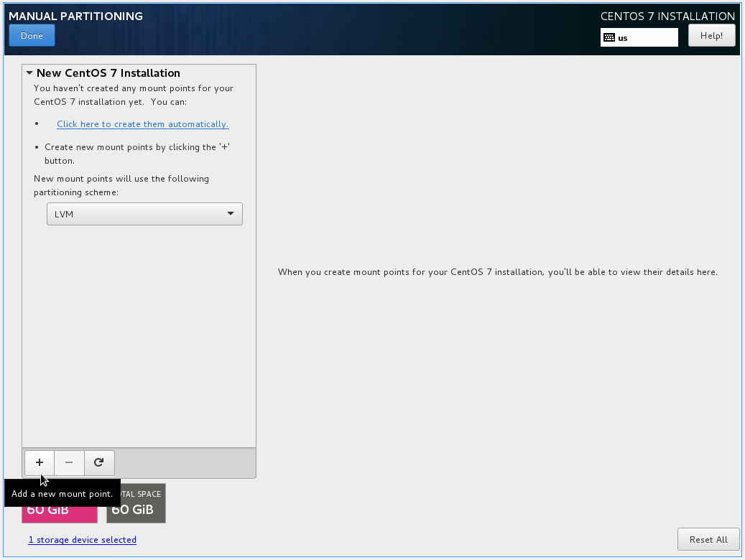Collapse the New CentOS 7 Installation triangle

(x=29, y=73)
